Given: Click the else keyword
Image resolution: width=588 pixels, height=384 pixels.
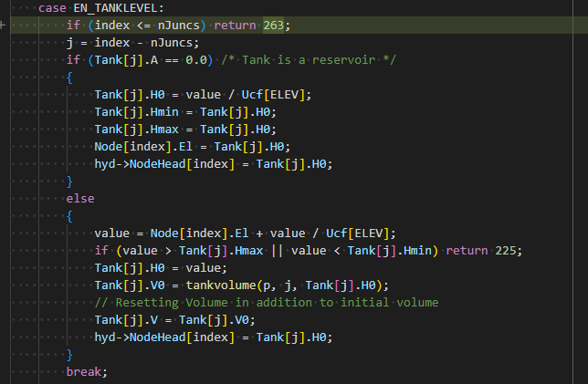Looking at the screenshot, I should pos(80,199).
